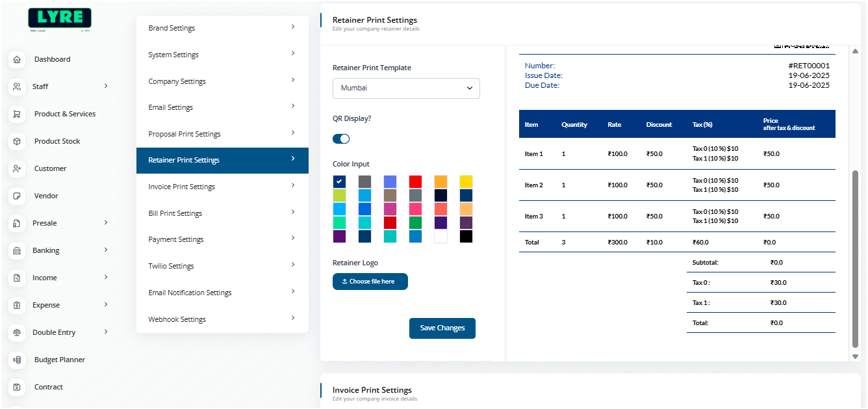Image resolution: width=868 pixels, height=409 pixels.
Task: Click the Save Changes button
Action: coord(442,328)
